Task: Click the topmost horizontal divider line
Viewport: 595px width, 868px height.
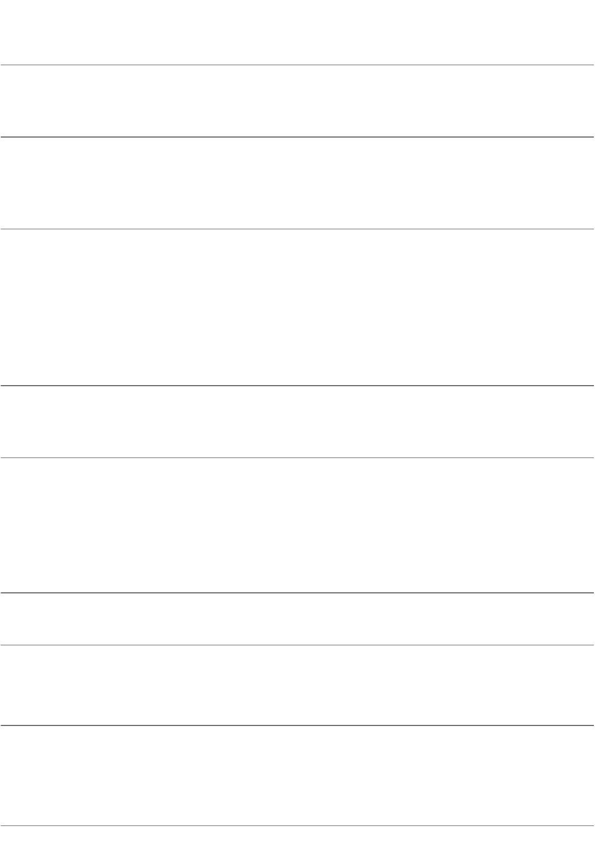Action: tap(297, 65)
